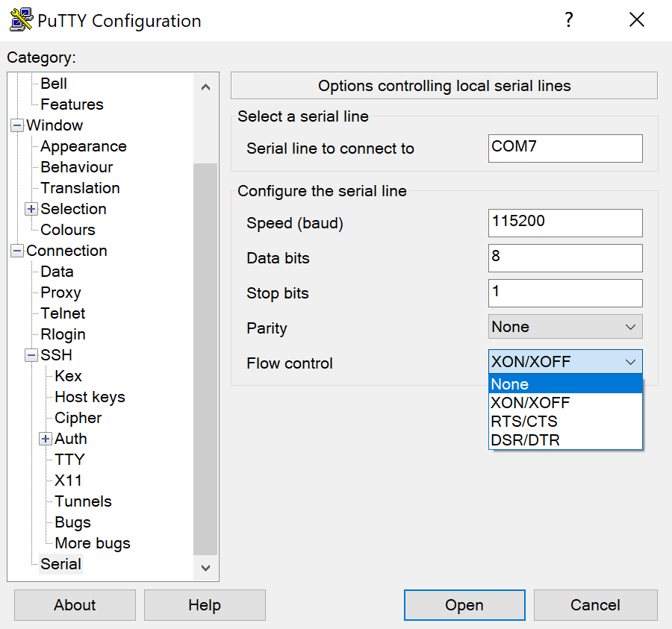Select TTY in category tree
Viewport: 672px width, 629px height.
(69, 460)
